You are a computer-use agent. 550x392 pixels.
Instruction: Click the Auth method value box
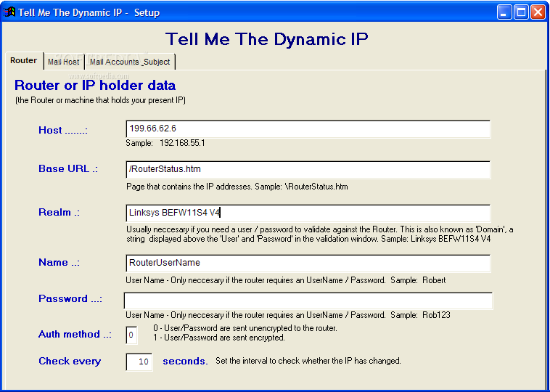click(x=131, y=335)
